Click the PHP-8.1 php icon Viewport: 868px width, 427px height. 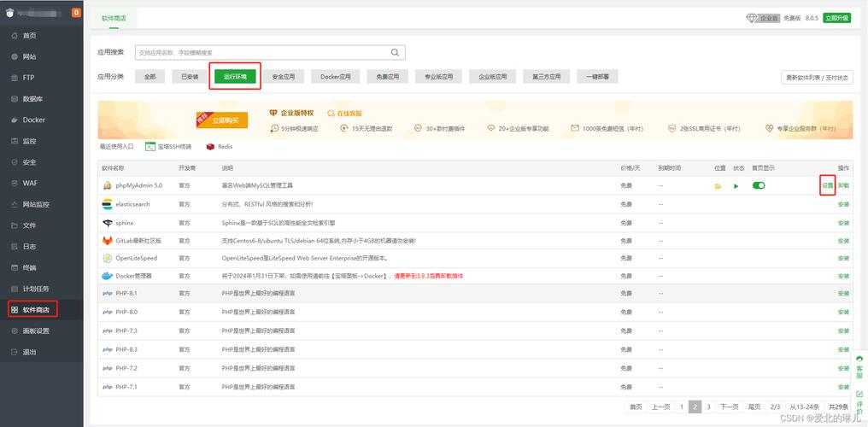coord(108,293)
